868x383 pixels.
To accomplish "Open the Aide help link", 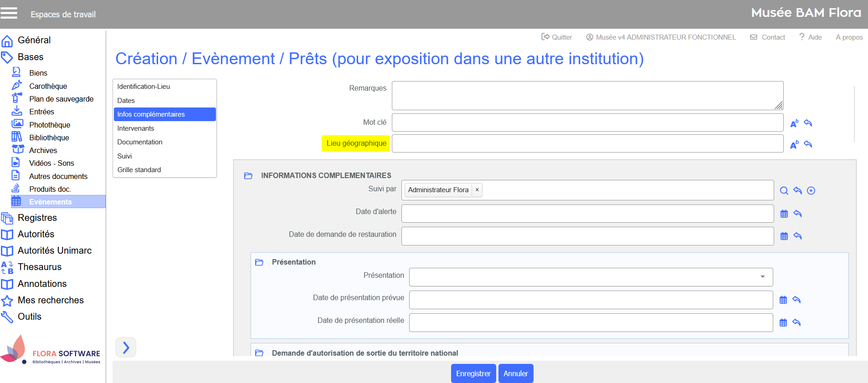I will point(811,37).
